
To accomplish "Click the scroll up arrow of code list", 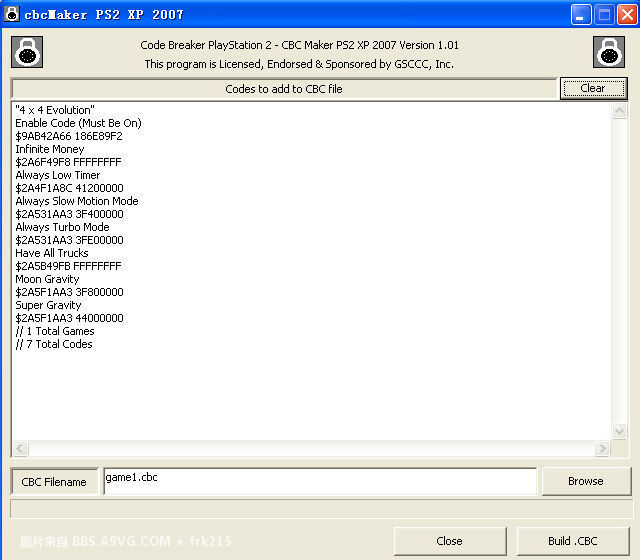I will pos(619,111).
